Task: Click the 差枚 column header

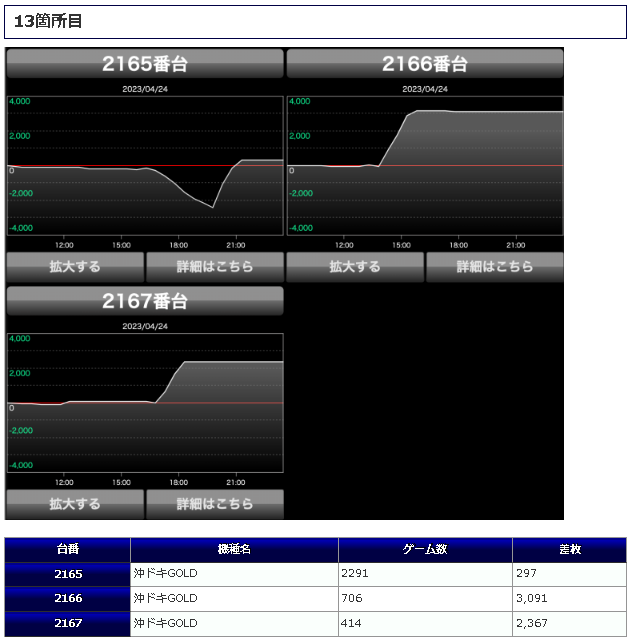Action: coord(569,549)
